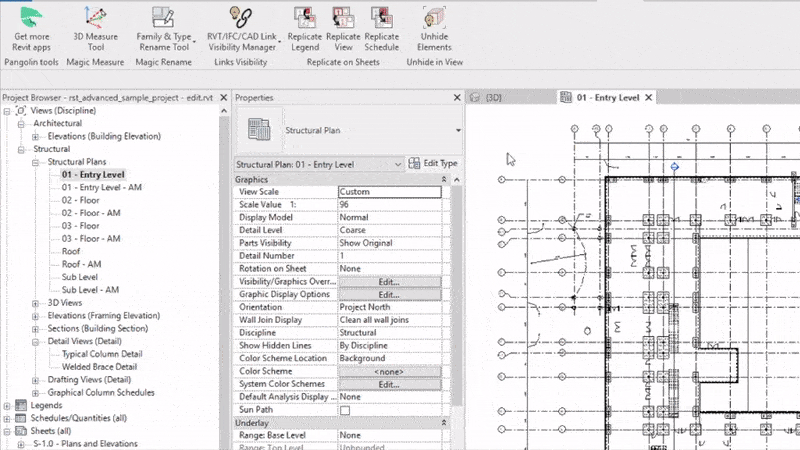Image resolution: width=800 pixels, height=450 pixels.
Task: Collapse the Graphics properties section
Action: click(444, 180)
